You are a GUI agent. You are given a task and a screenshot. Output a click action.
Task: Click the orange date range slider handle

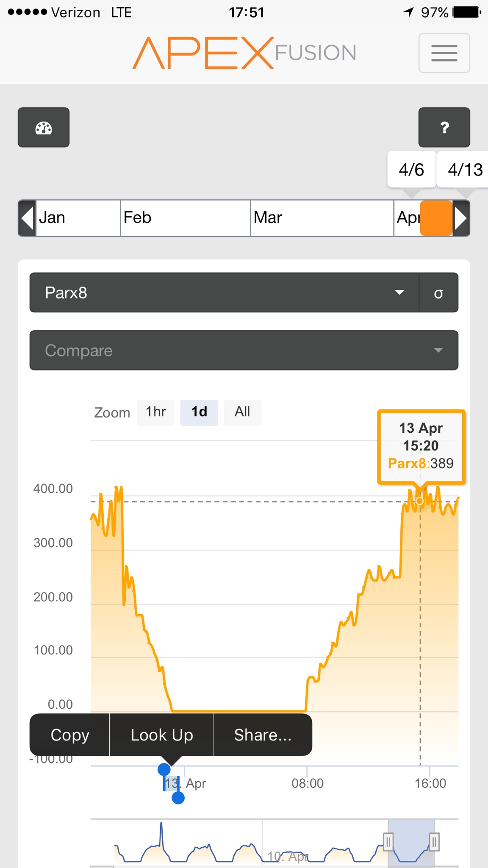[x=436, y=218]
